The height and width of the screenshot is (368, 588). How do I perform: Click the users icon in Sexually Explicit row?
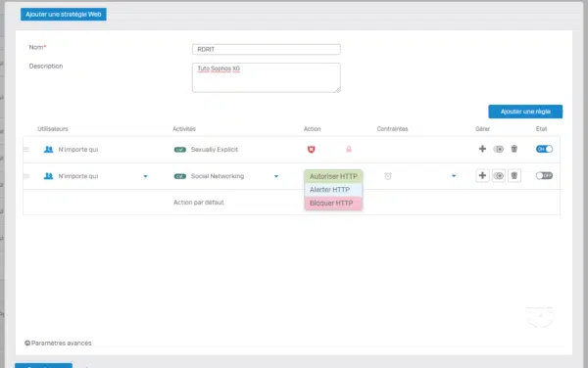tap(48, 150)
